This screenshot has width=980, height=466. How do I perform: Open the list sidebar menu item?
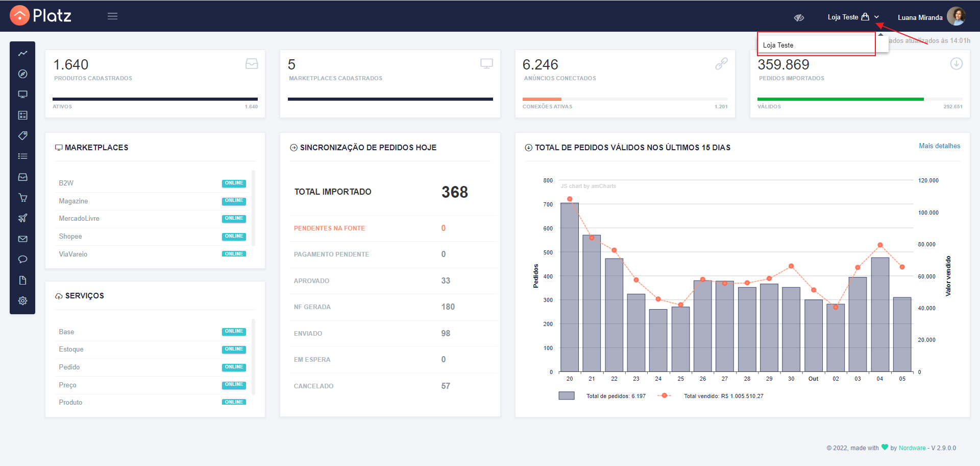pos(22,156)
